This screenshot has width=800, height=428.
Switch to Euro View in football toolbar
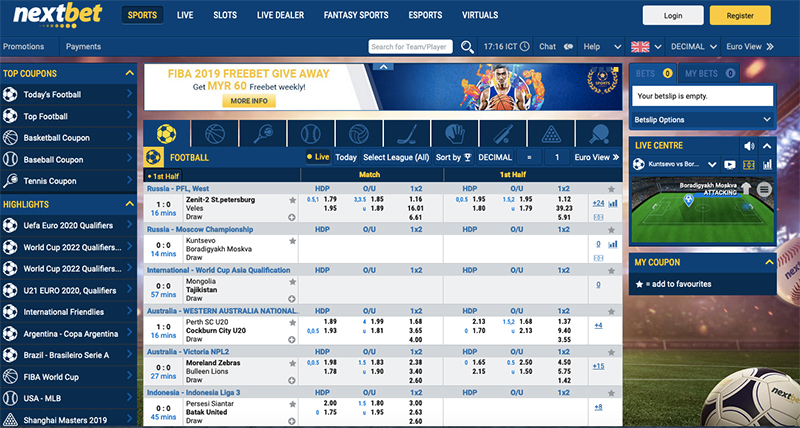tap(596, 157)
